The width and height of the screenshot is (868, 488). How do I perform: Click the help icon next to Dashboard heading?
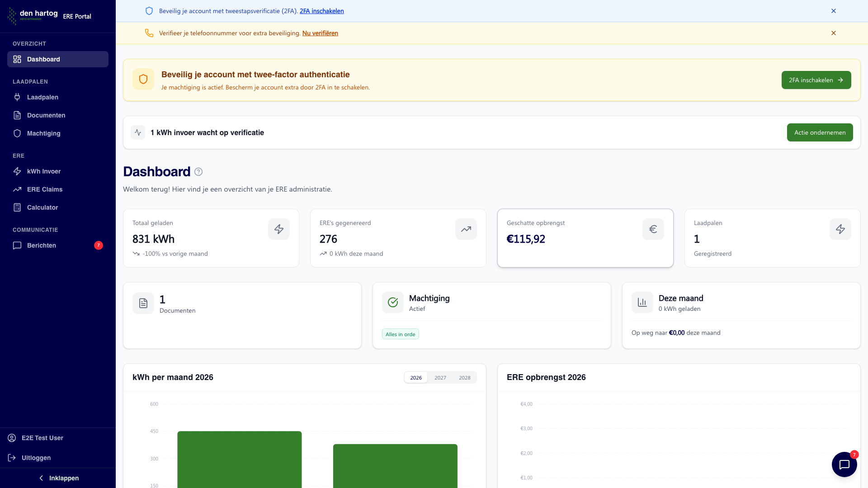pyautogui.click(x=198, y=172)
